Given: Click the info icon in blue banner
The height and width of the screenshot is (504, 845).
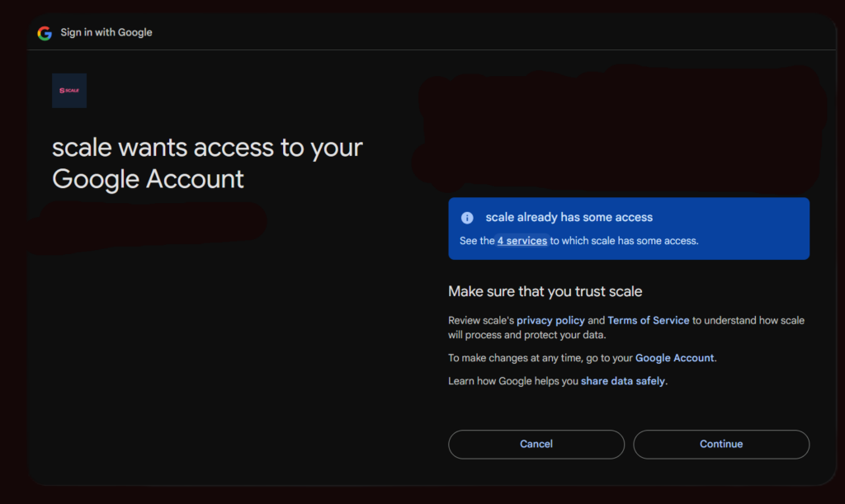Looking at the screenshot, I should pos(467,218).
